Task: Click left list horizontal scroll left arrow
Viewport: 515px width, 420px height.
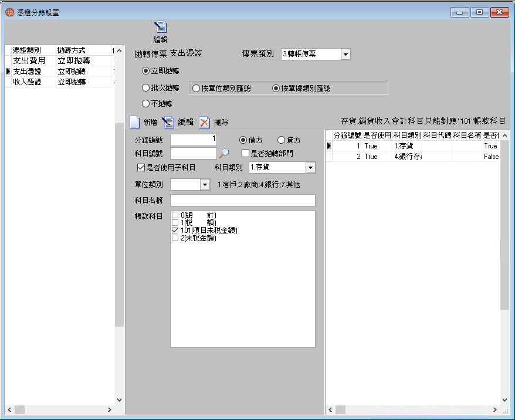Action: click(x=9, y=409)
